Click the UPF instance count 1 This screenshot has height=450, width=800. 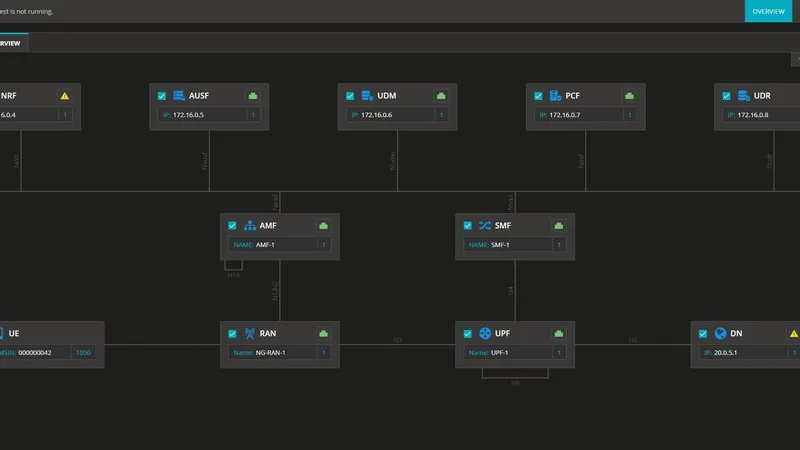(x=559, y=353)
